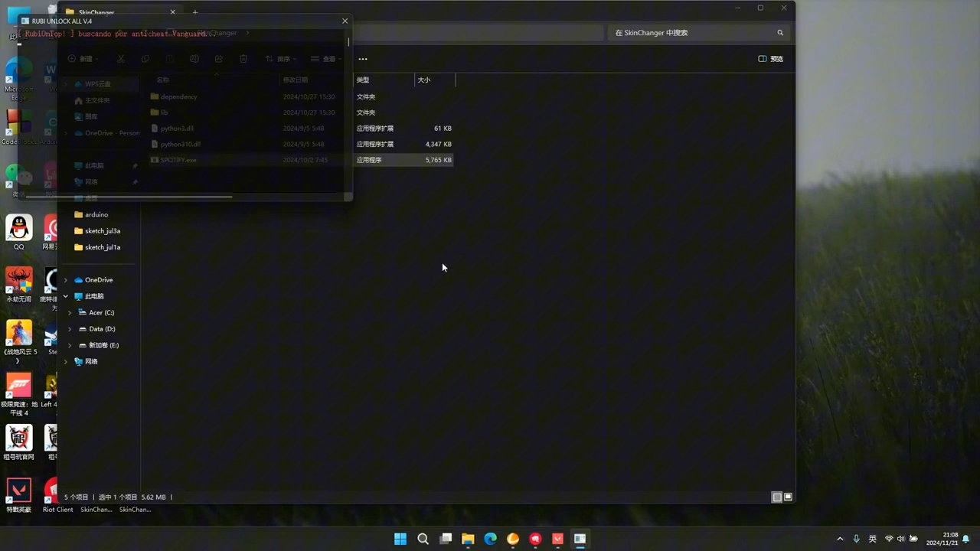This screenshot has height=551, width=980.
Task: Open the 战地风云 5 desktop shortcut
Action: click(19, 342)
